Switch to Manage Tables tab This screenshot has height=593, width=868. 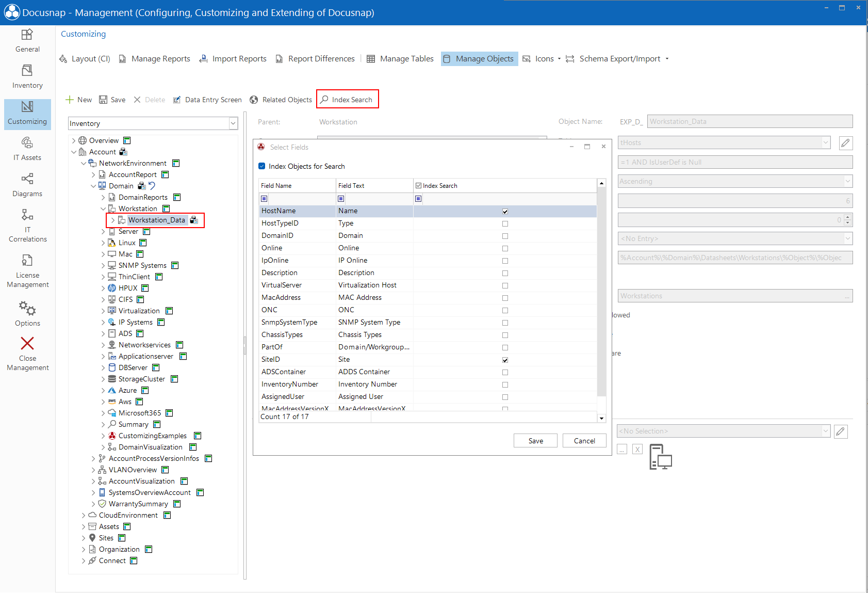point(400,59)
